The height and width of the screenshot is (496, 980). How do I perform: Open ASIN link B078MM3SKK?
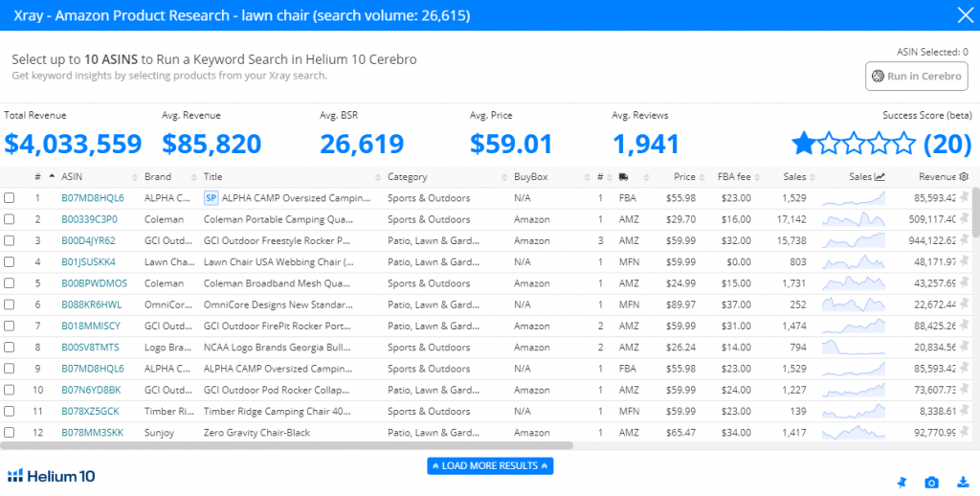coord(92,432)
